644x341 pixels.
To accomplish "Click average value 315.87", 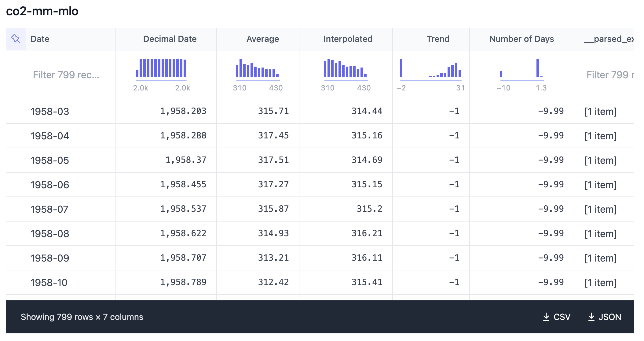I will pos(273,209).
